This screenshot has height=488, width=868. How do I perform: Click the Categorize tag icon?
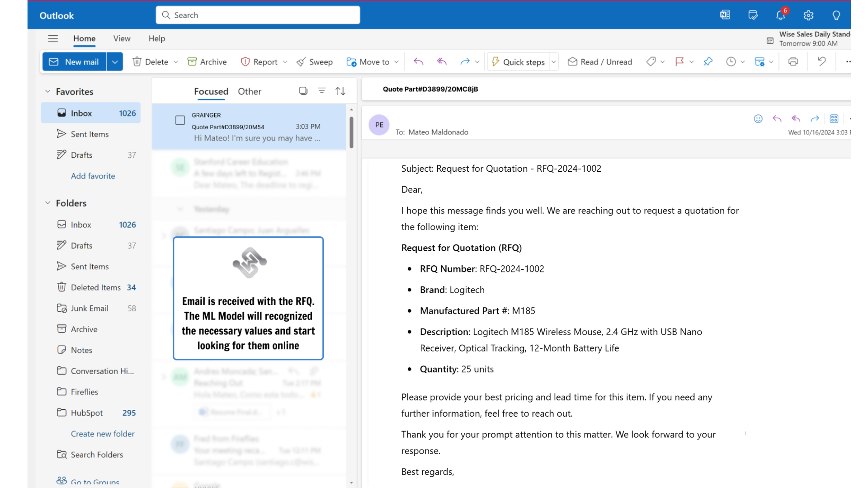point(651,62)
